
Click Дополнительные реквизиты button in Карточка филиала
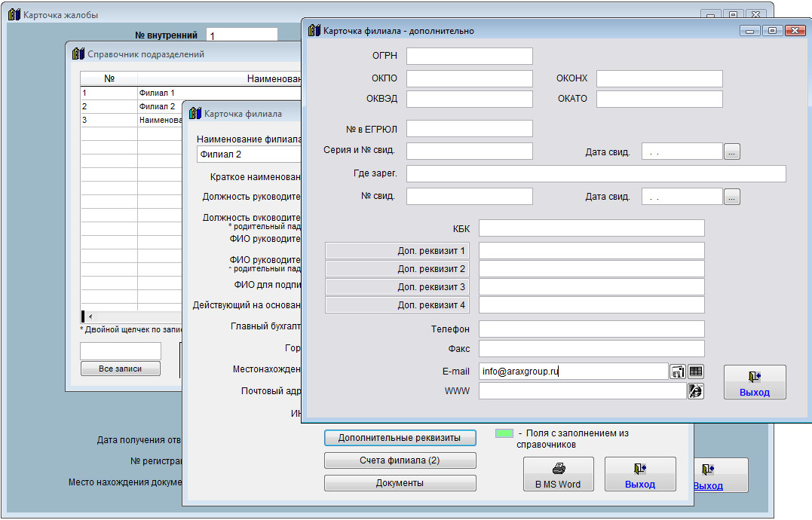tap(400, 438)
